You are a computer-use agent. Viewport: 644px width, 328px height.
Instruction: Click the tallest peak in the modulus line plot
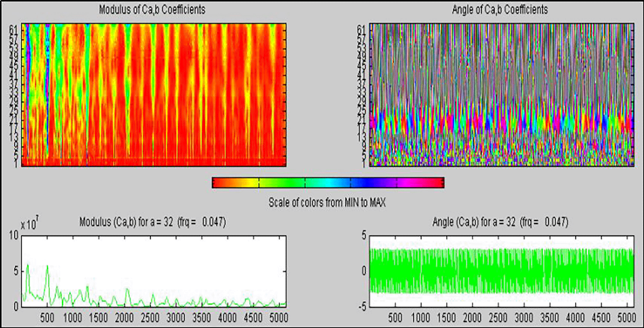[x=27, y=265]
